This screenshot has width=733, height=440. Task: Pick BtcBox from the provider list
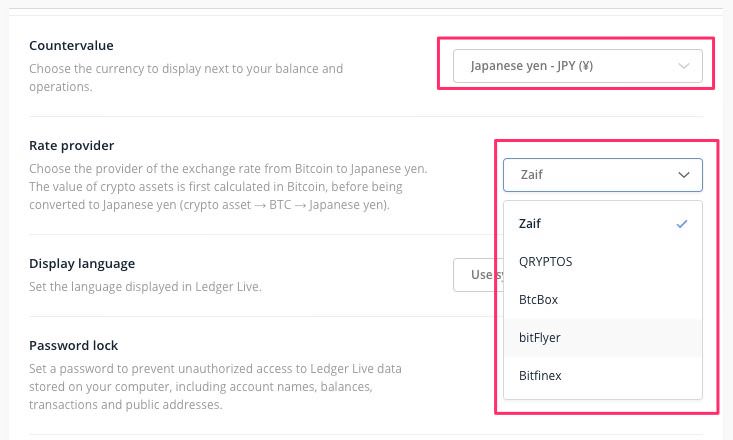point(540,300)
